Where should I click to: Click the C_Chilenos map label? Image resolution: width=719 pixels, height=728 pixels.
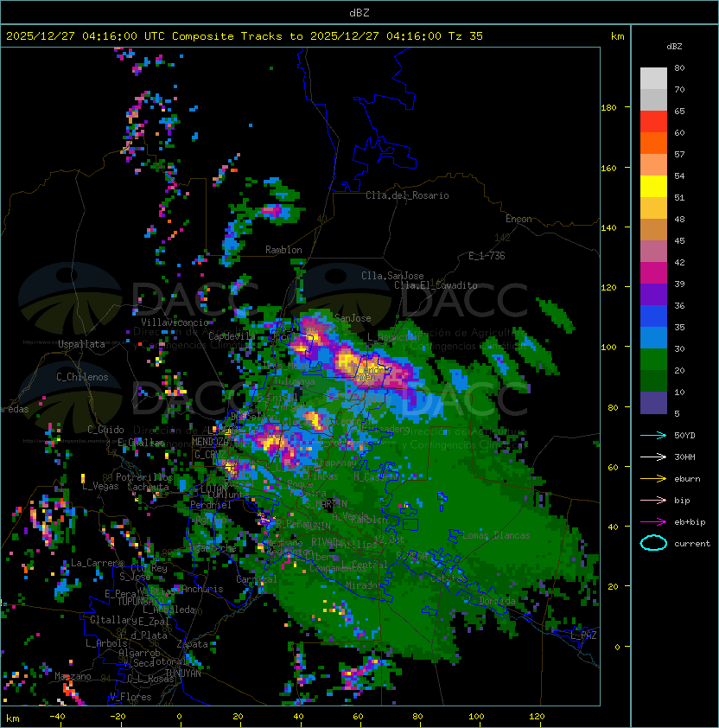(82, 376)
